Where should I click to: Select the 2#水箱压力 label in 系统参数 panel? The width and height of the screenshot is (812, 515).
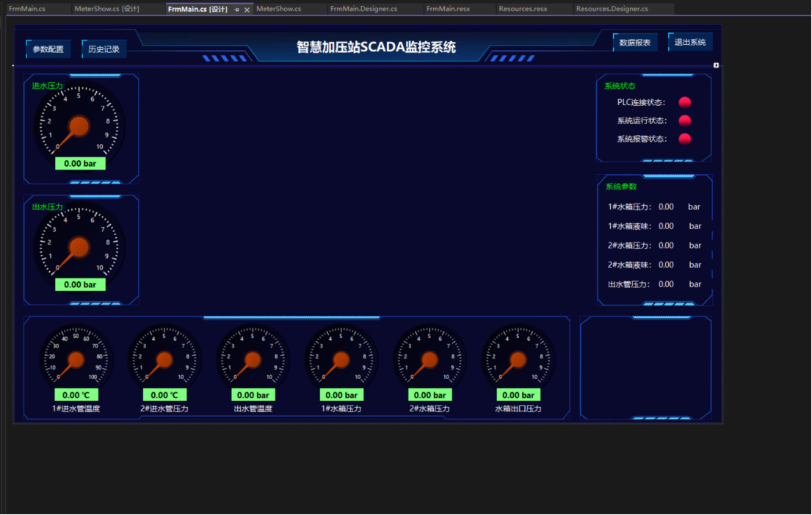pyautogui.click(x=630, y=245)
